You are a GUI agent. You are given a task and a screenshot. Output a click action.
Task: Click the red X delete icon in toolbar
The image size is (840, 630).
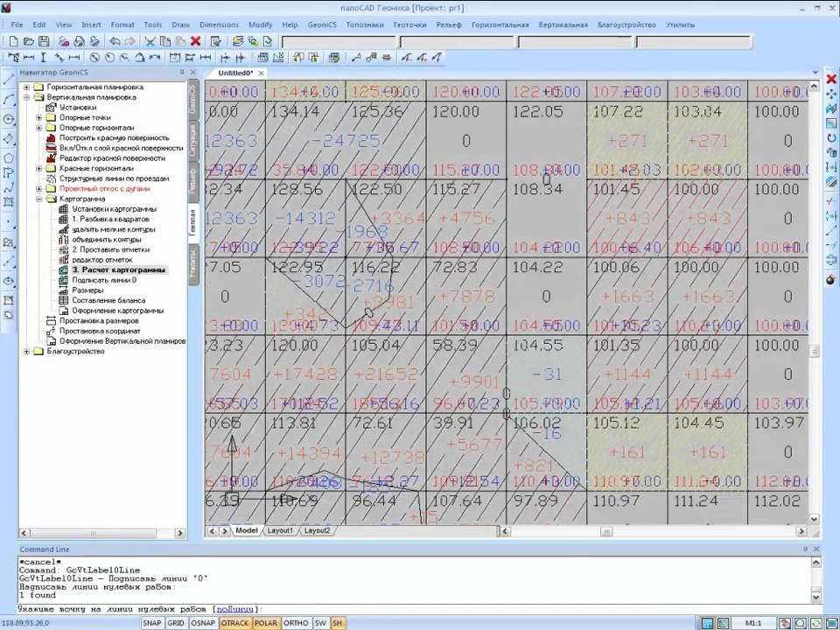tap(195, 41)
